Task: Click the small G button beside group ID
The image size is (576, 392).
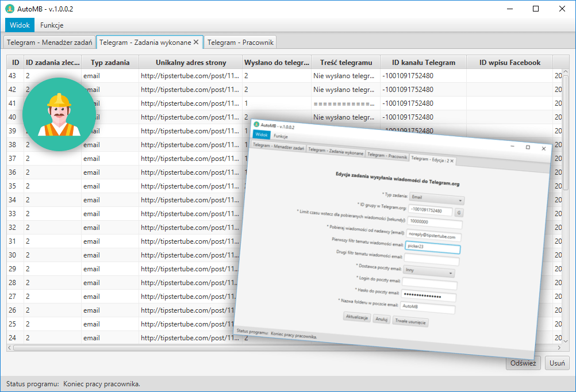Action: 458,212
